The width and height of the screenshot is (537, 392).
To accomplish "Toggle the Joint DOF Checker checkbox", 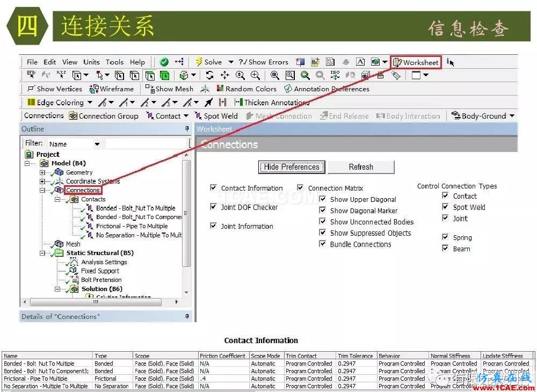I will [x=213, y=207].
